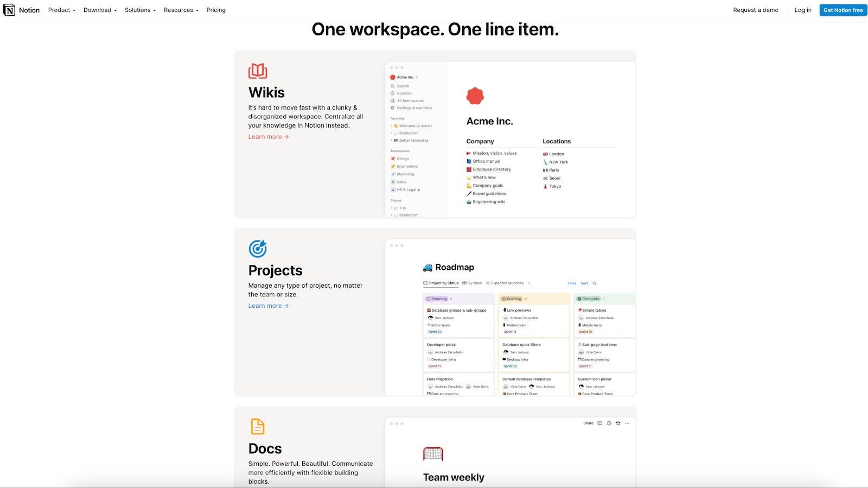Open the Download dropdown menu
The width and height of the screenshot is (868, 488).
tap(100, 10)
